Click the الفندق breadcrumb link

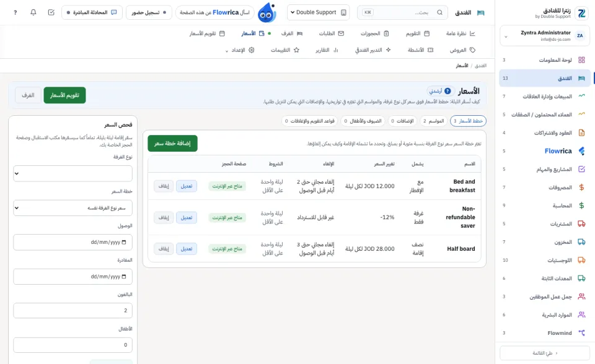point(480,66)
